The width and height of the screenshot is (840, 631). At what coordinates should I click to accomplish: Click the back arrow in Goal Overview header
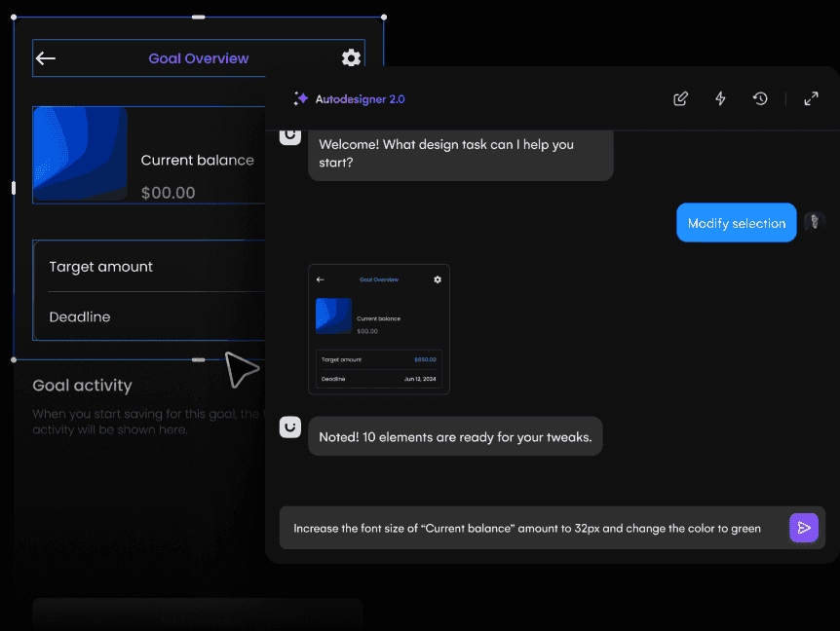pos(46,58)
